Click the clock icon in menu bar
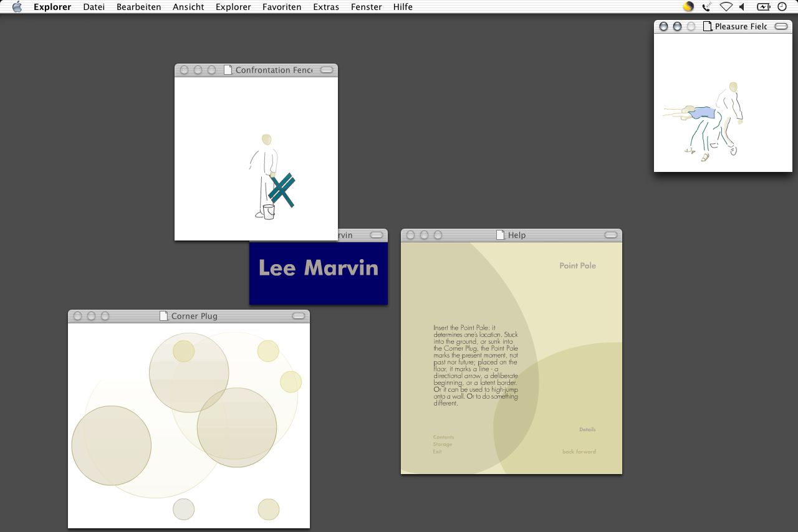 [782, 7]
